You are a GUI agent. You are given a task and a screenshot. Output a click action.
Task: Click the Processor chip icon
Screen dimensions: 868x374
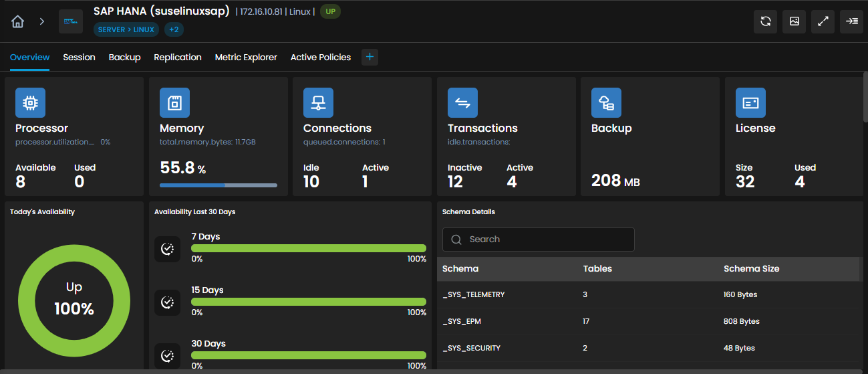point(30,103)
